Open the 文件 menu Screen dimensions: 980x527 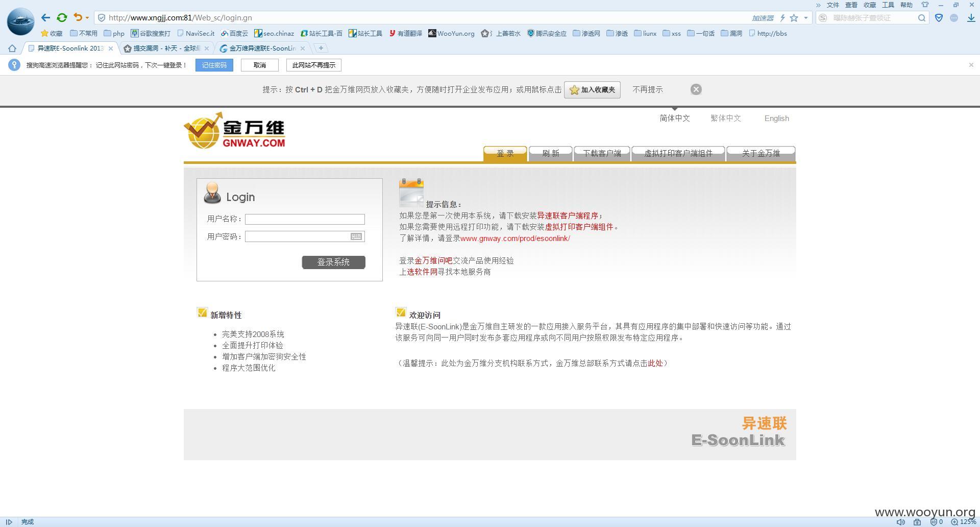tap(833, 5)
